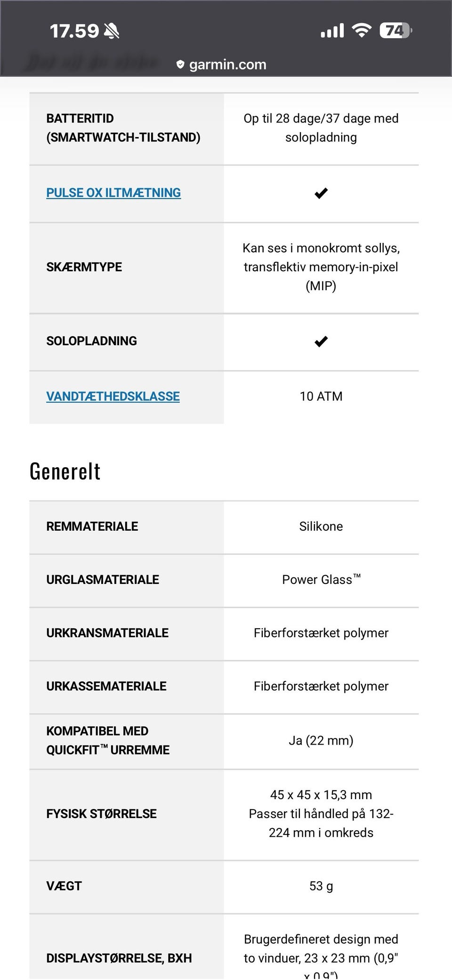Tap the battery level indicator
Image resolution: width=452 pixels, height=980 pixels.
(x=395, y=31)
